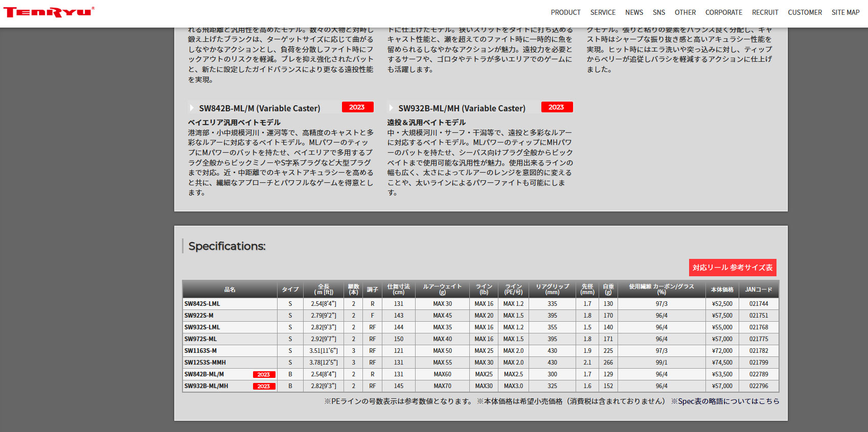
Task: Click the arrow beside SW932B-ML/MH heading
Action: [391, 108]
